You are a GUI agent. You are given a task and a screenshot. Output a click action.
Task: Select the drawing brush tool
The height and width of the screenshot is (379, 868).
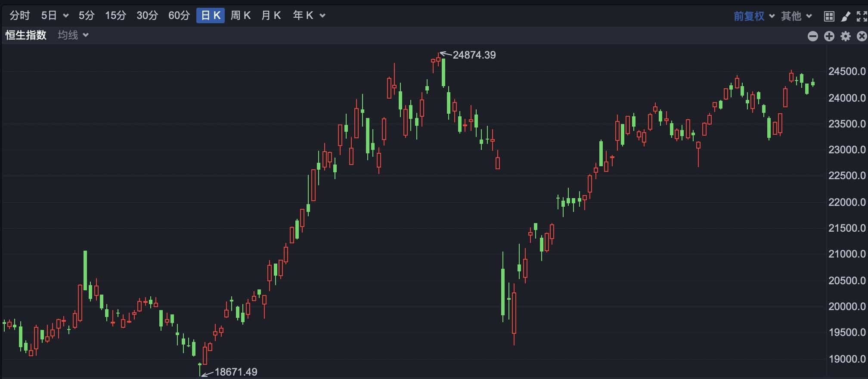click(846, 16)
